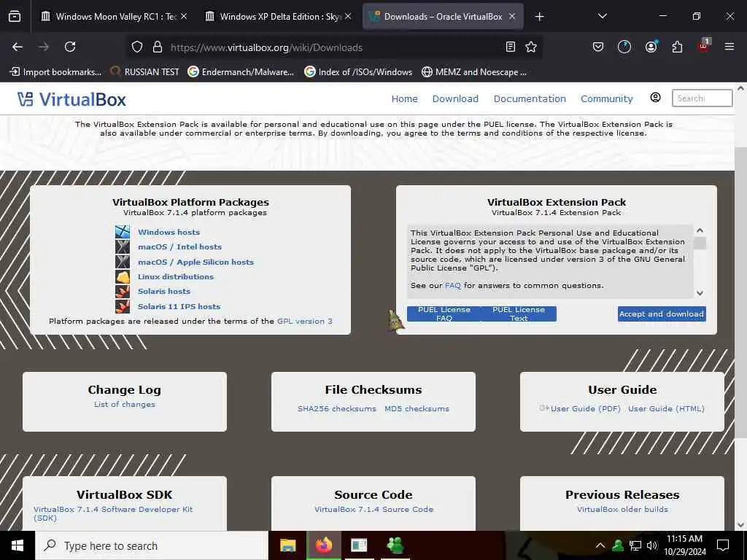Viewport: 747px width, 560px height.
Task: Open the MD5 checksums link
Action: (417, 408)
